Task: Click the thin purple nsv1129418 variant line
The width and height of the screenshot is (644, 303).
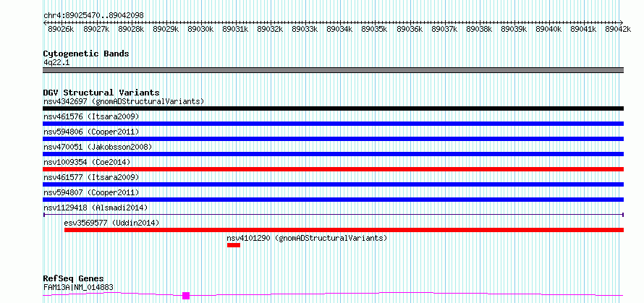Action: point(333,214)
